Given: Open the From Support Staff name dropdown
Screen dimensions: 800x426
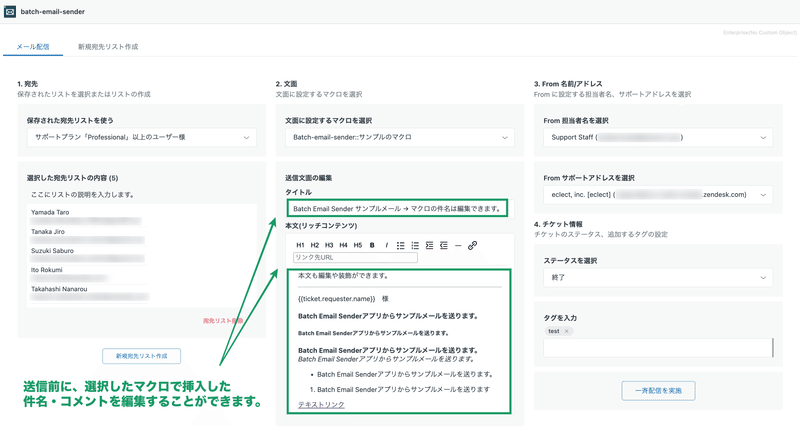Looking at the screenshot, I should click(x=658, y=137).
